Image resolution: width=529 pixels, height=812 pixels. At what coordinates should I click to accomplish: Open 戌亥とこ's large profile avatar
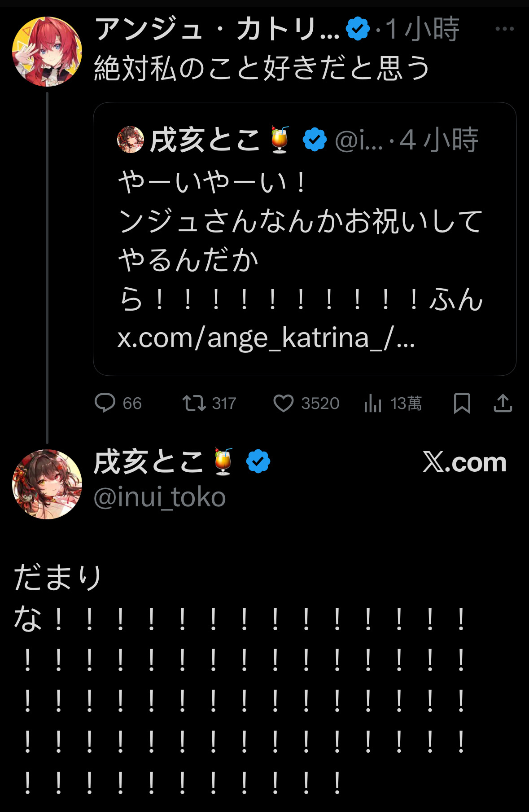click(x=47, y=484)
